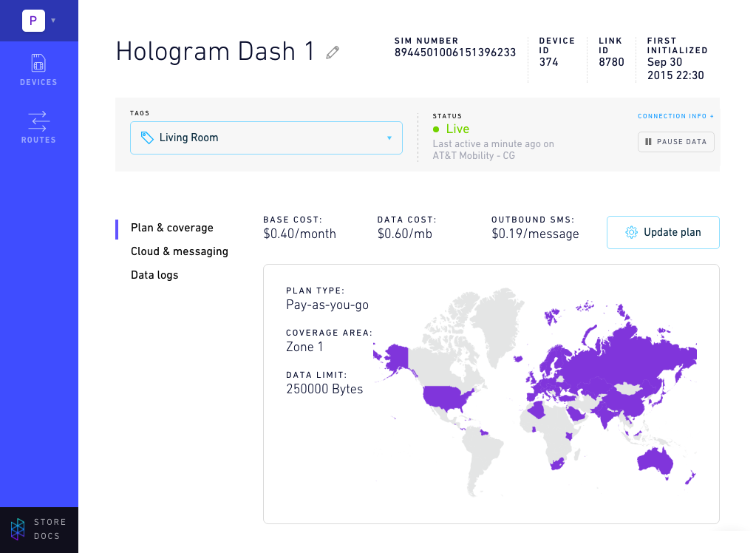This screenshot has height=553, width=756.
Task: Click Connection Info link
Action: pos(675,116)
